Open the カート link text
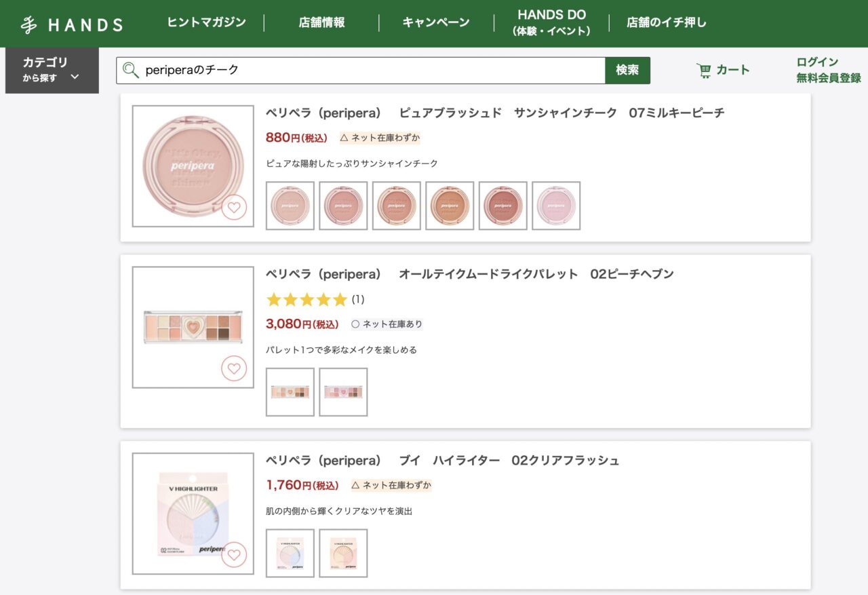This screenshot has height=595, width=868. click(x=733, y=70)
